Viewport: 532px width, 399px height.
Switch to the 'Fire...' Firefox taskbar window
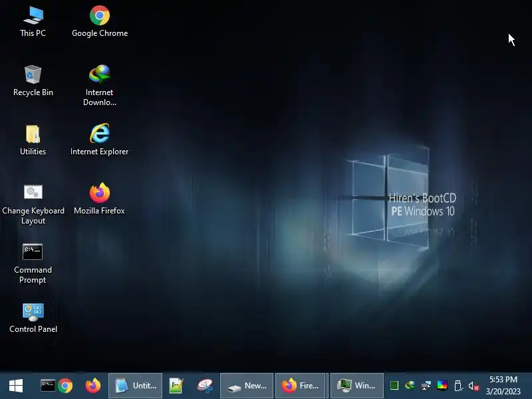pos(301,386)
